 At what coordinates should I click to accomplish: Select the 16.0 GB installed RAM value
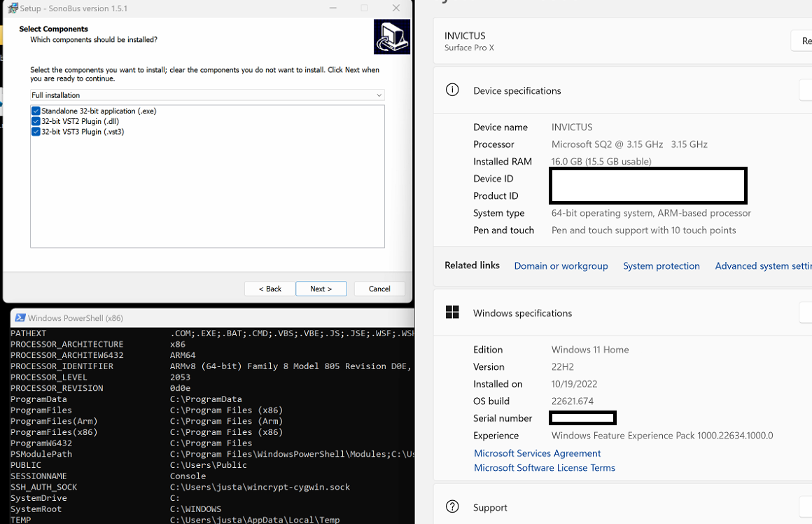pyautogui.click(x=601, y=161)
